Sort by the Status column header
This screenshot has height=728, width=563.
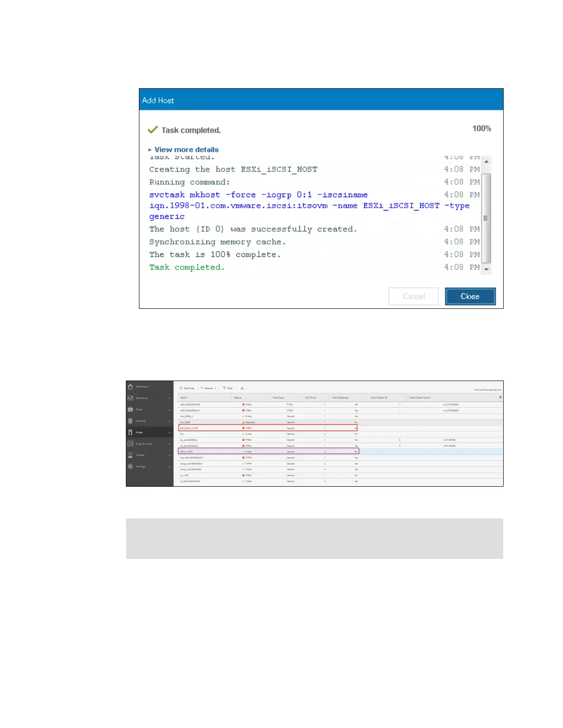(x=238, y=398)
